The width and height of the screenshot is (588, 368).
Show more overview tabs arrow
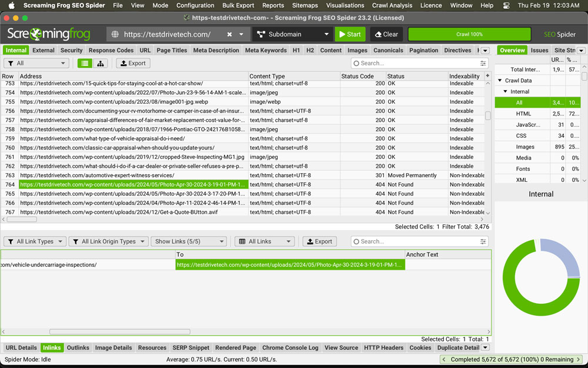[x=582, y=50]
